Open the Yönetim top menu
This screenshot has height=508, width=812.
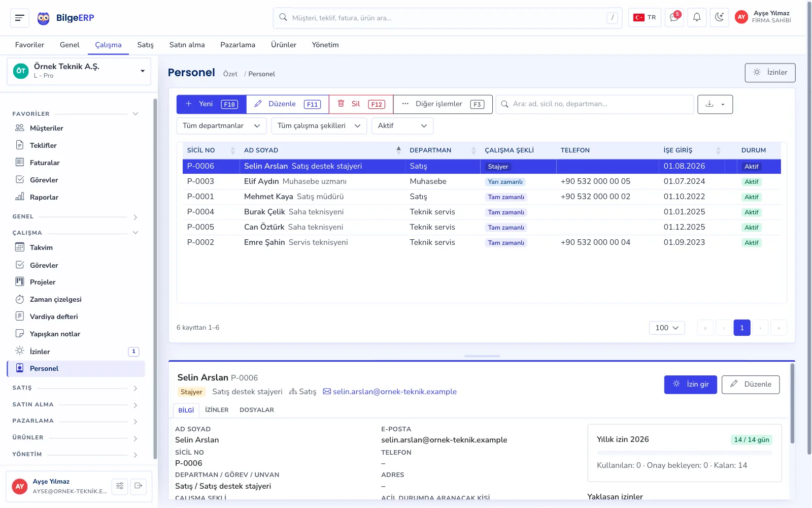point(325,45)
